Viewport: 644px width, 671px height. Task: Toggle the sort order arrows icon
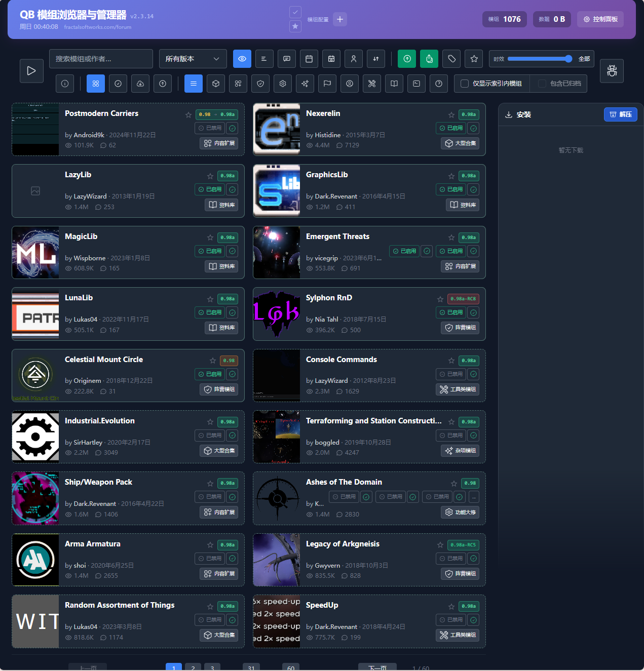[x=376, y=59]
